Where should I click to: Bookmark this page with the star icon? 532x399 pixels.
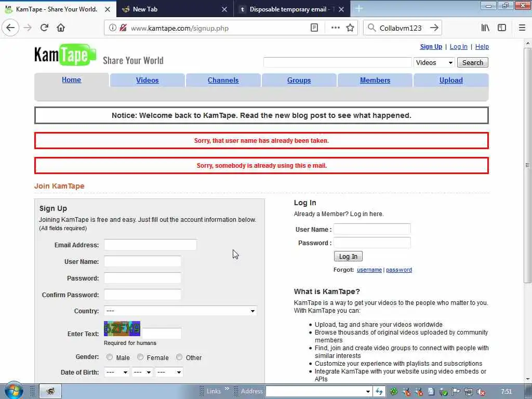[350, 28]
